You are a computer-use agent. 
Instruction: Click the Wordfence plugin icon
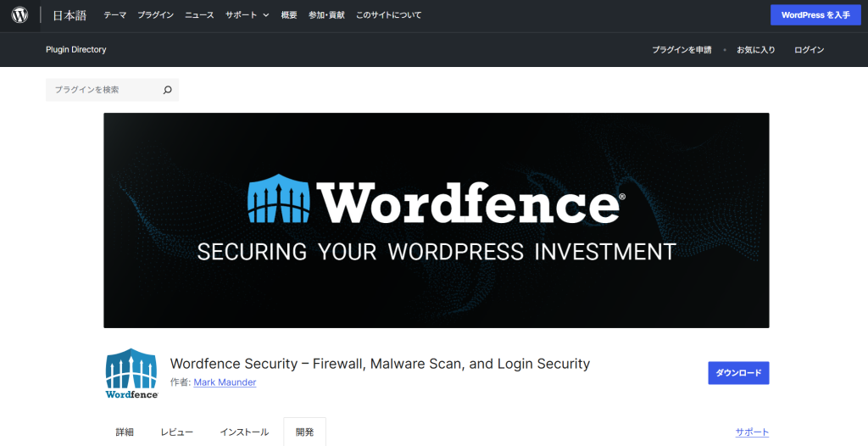coord(131,373)
